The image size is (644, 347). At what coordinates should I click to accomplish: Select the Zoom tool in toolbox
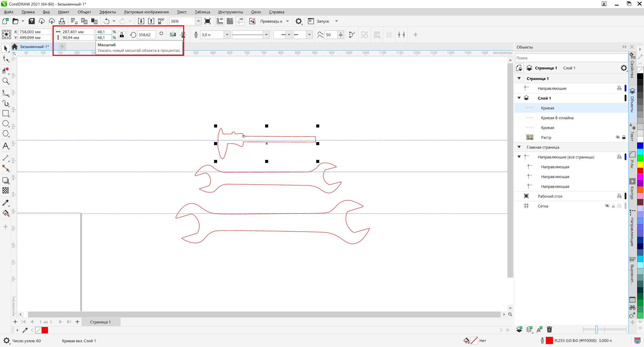tap(6, 81)
